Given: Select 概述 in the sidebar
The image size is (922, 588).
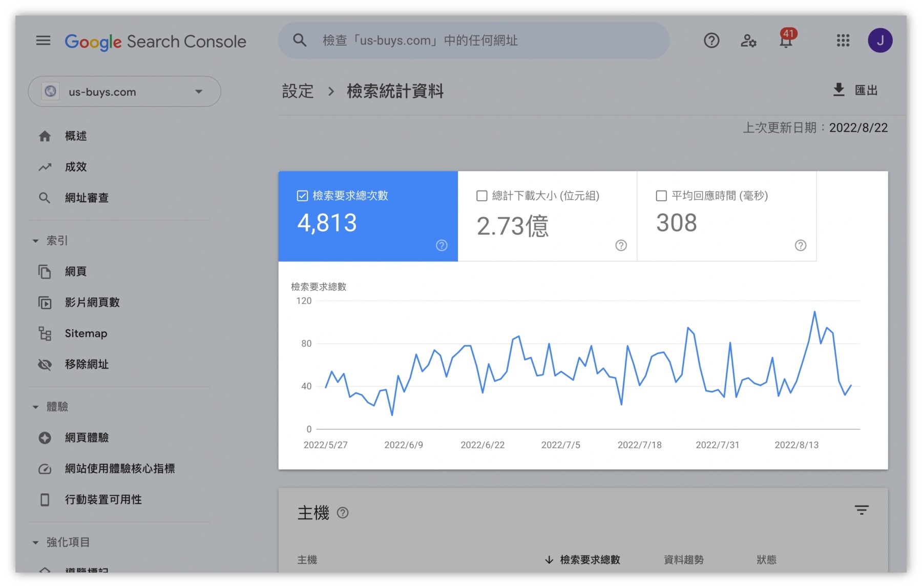Looking at the screenshot, I should pyautogui.click(x=75, y=135).
